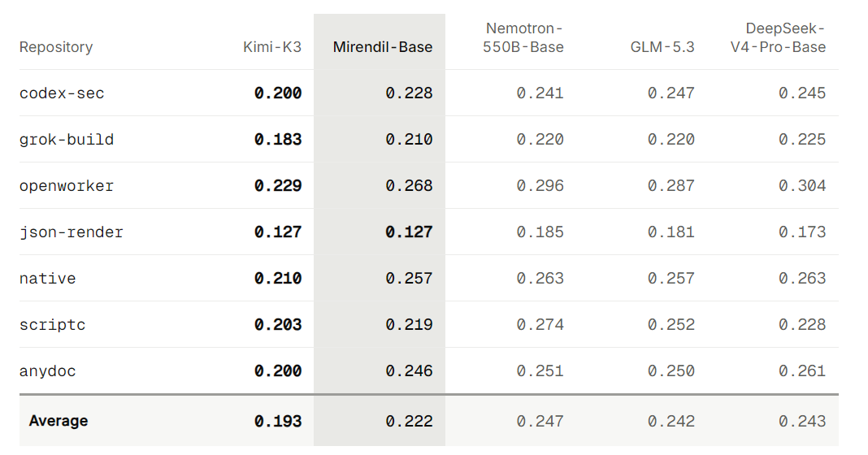The height and width of the screenshot is (455, 868).
Task: Select Mirendil-Base json-render value 0.127
Action: coord(409,232)
